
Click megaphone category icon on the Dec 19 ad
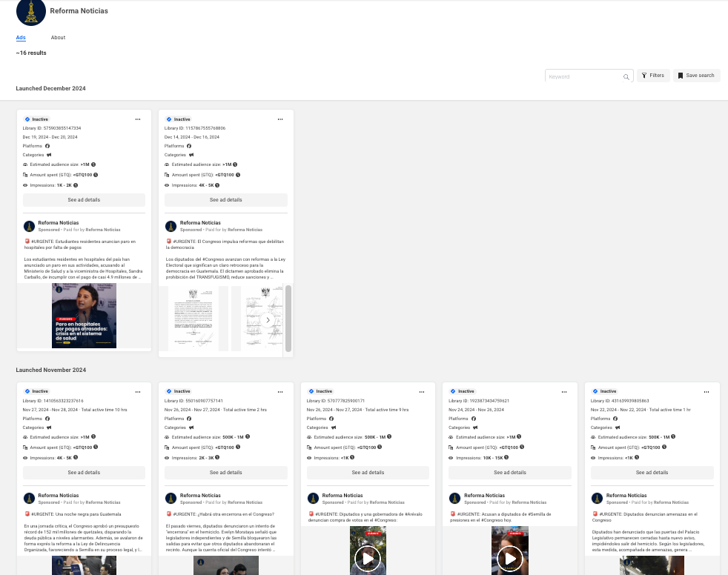click(49, 155)
